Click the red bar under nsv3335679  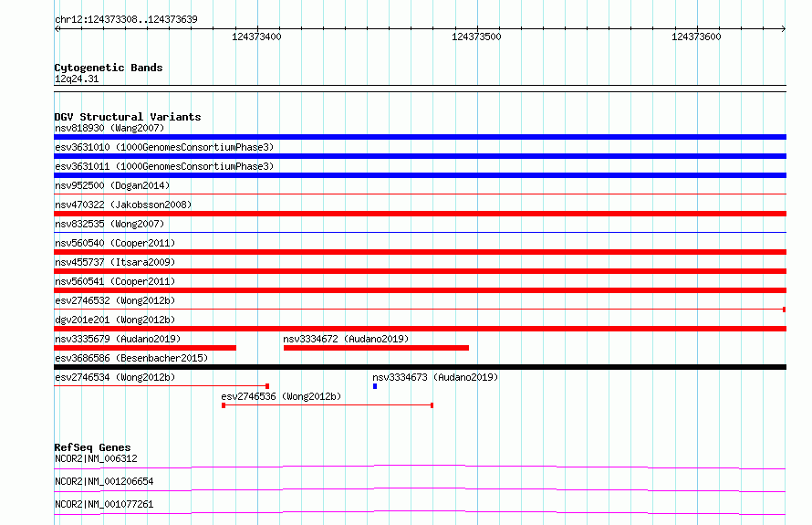(145, 348)
